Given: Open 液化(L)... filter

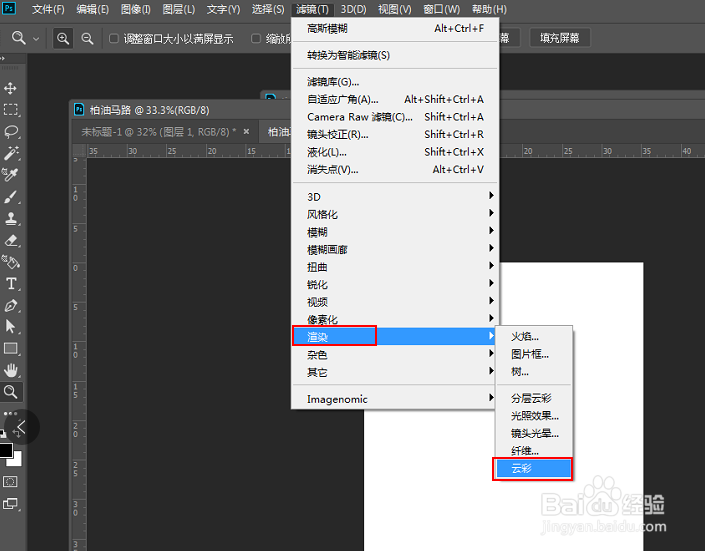Looking at the screenshot, I should click(x=395, y=152).
